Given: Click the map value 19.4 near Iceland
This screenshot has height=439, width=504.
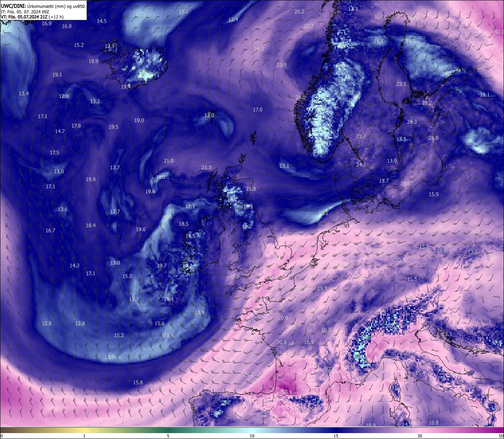Looking at the screenshot, I should coord(126,87).
